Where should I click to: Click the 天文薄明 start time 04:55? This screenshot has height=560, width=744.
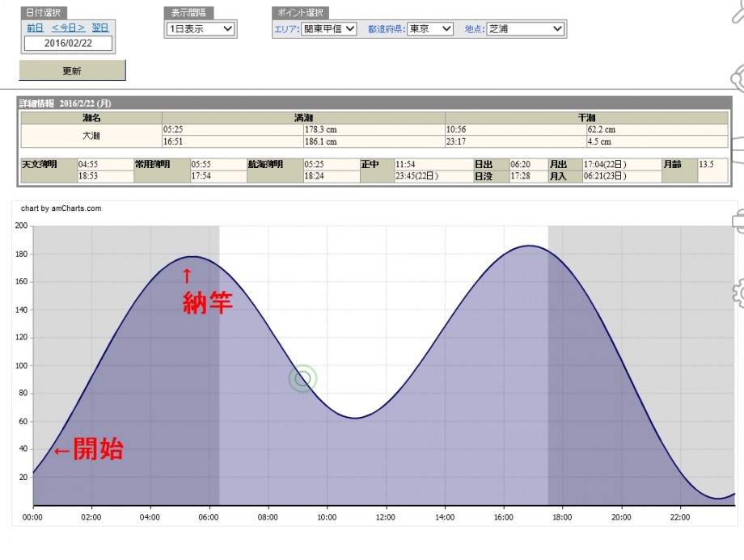pyautogui.click(x=105, y=164)
